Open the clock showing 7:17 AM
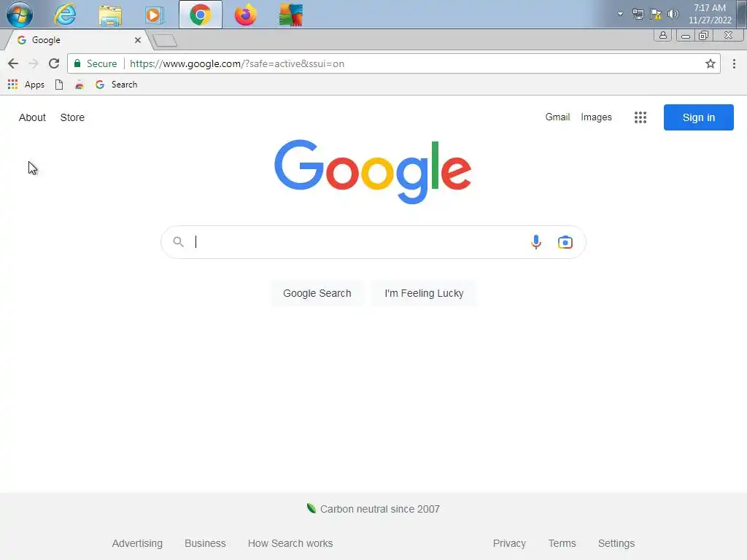Image resolution: width=747 pixels, height=560 pixels. point(709,14)
